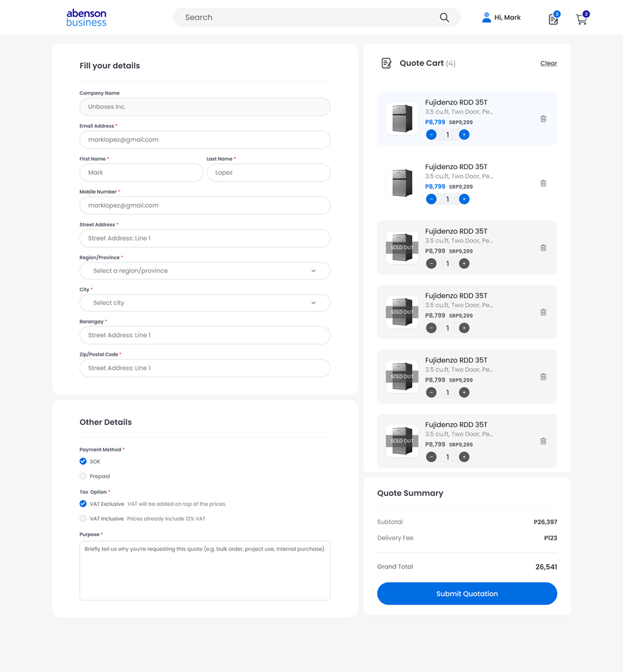Click the Quote Cart (4) title text
The height and width of the screenshot is (672, 623).
pos(428,63)
